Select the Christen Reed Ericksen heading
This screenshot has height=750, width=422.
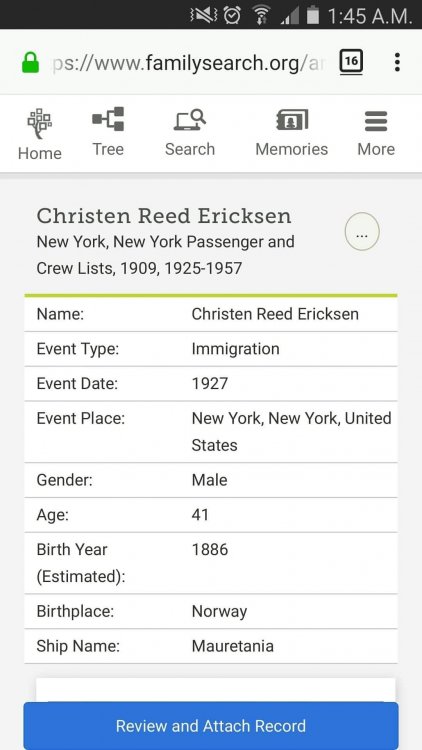point(164,216)
